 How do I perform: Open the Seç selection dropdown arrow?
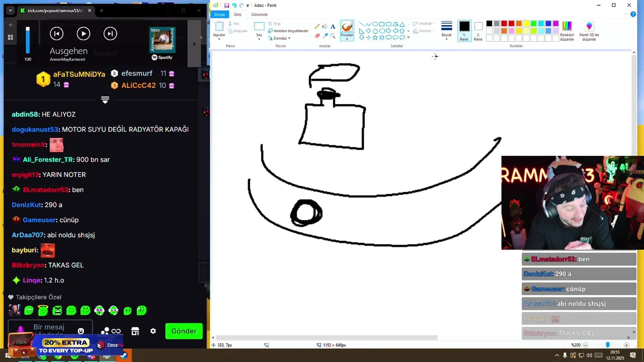pyautogui.click(x=259, y=39)
